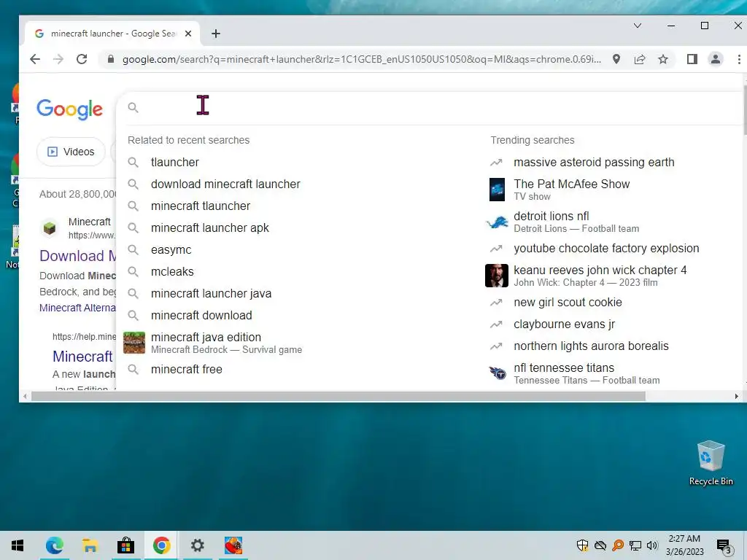747x560 pixels.
Task: Focus the Google search input field
Action: [x=429, y=108]
